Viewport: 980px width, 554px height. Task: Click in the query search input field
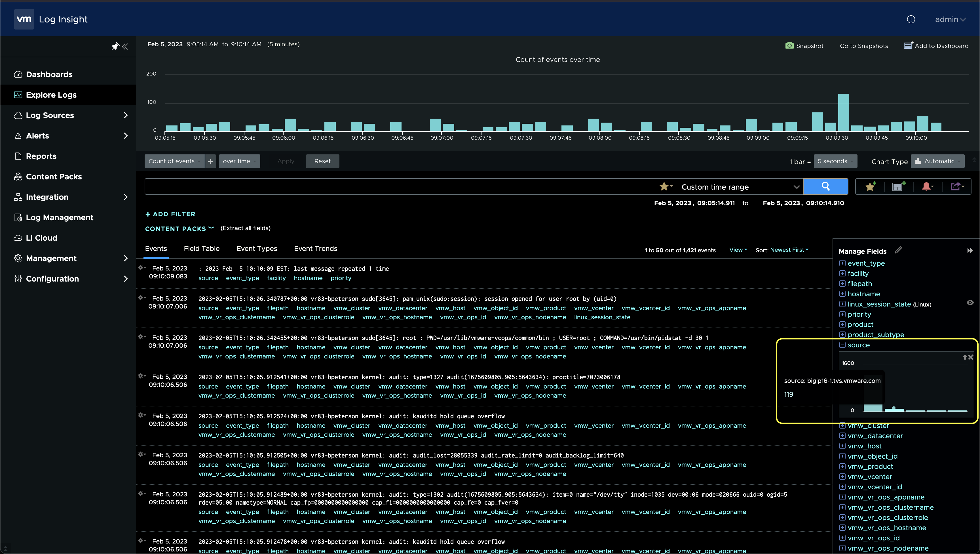400,186
